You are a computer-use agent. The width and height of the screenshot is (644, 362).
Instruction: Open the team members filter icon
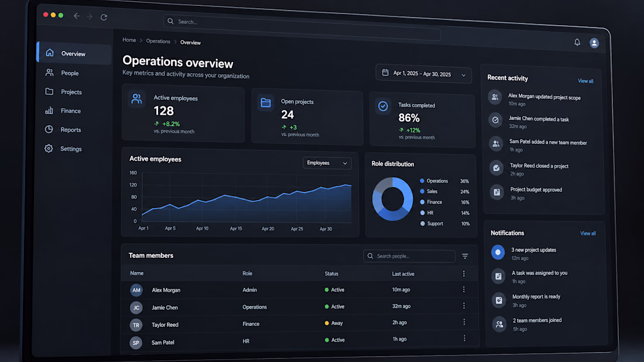[465, 256]
